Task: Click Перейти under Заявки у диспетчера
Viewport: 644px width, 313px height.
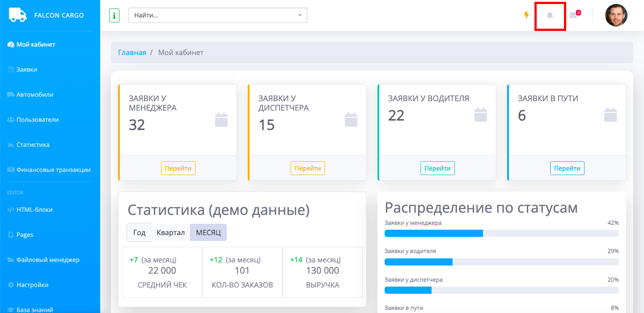Action: (308, 168)
